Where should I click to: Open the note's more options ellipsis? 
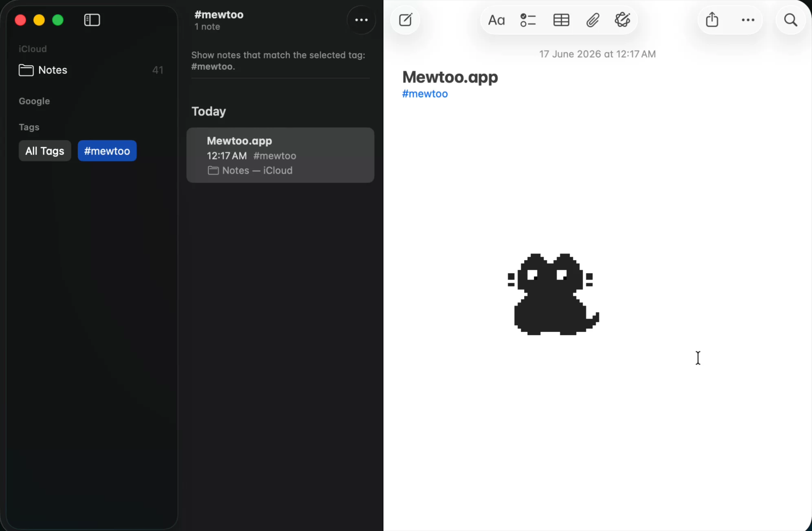click(748, 20)
